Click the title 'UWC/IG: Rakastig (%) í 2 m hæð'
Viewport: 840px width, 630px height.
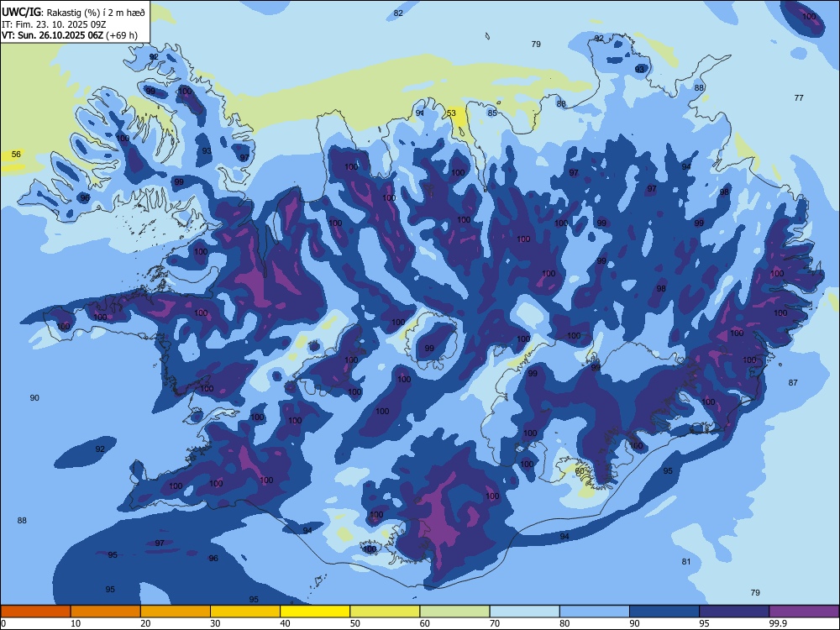(73, 12)
